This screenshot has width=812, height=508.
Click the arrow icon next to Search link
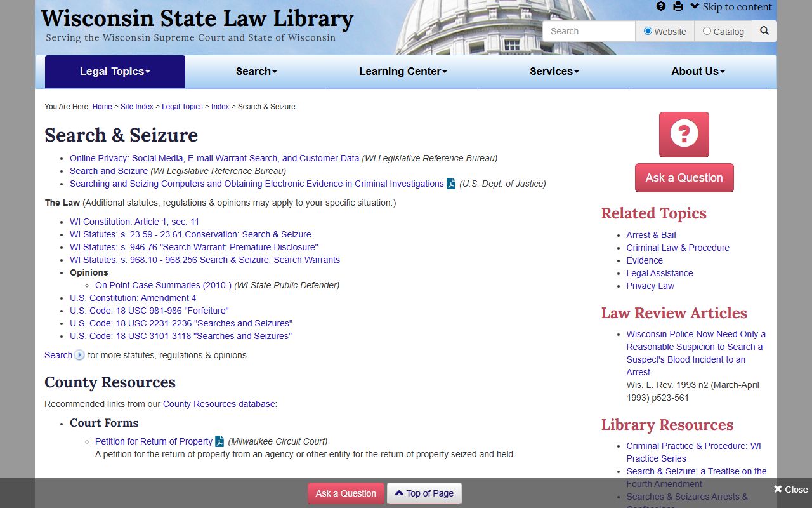coord(79,355)
